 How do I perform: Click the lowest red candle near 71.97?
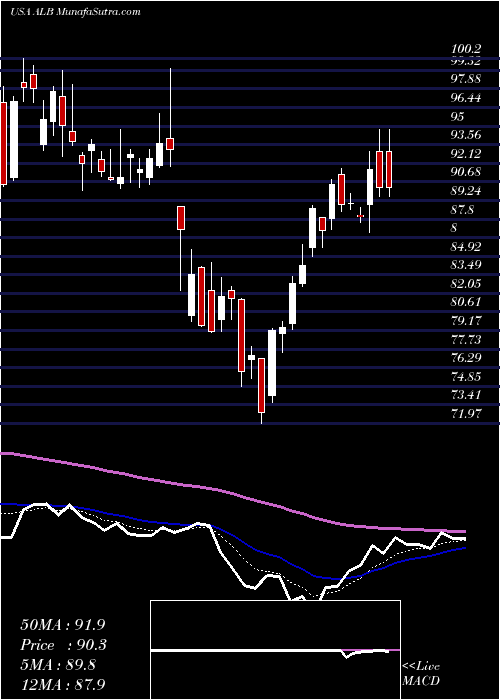(261, 385)
